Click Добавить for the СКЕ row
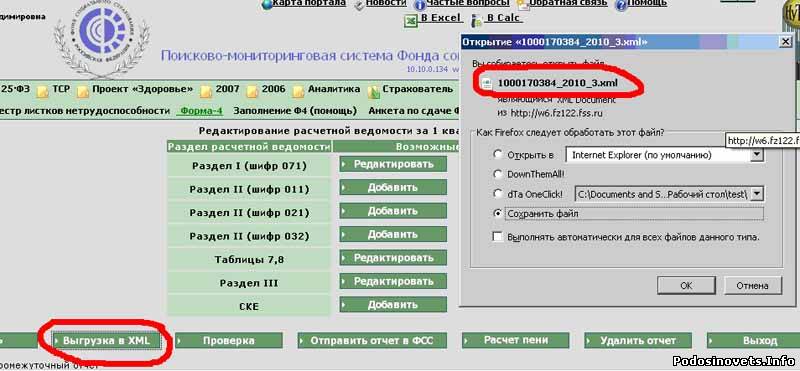Image resolution: width=800 pixels, height=371 pixels. (x=393, y=305)
